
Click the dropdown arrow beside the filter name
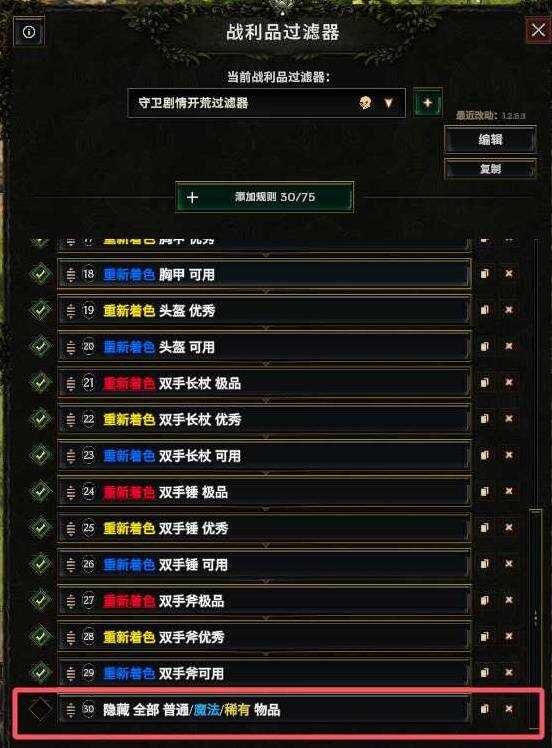389,103
